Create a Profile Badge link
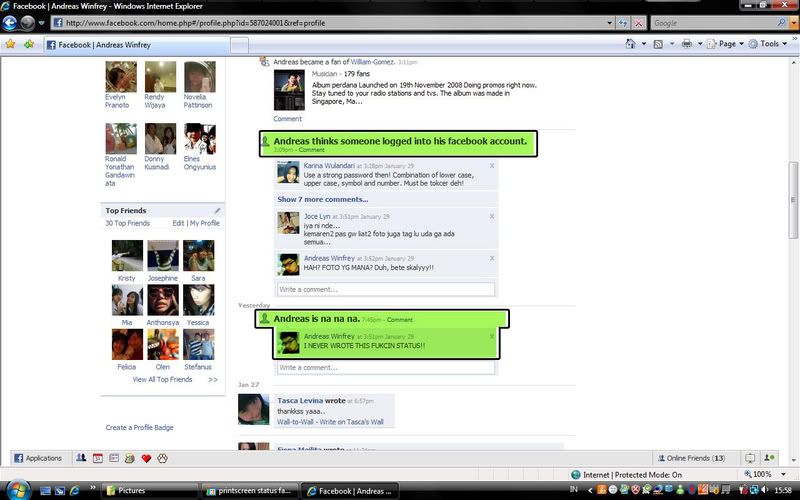The width and height of the screenshot is (800, 500). tap(139, 428)
